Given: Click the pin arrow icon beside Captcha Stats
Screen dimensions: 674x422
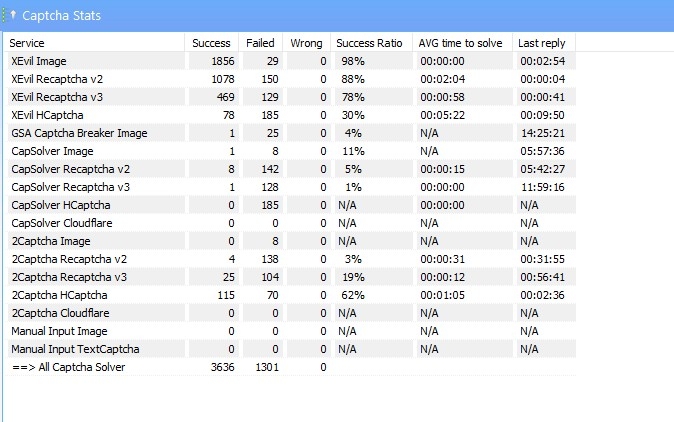Looking at the screenshot, I should coord(13,15).
